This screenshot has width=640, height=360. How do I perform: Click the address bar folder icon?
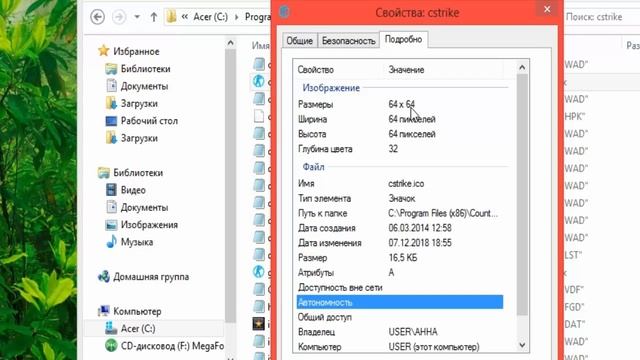[171, 17]
